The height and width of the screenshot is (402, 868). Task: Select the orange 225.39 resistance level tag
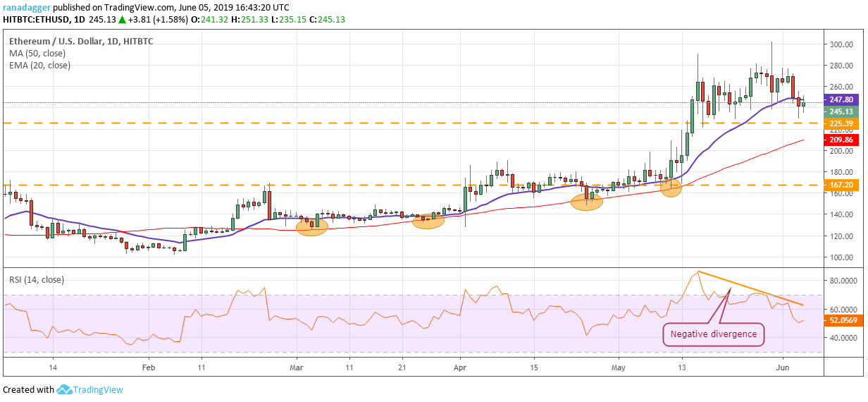(x=841, y=123)
